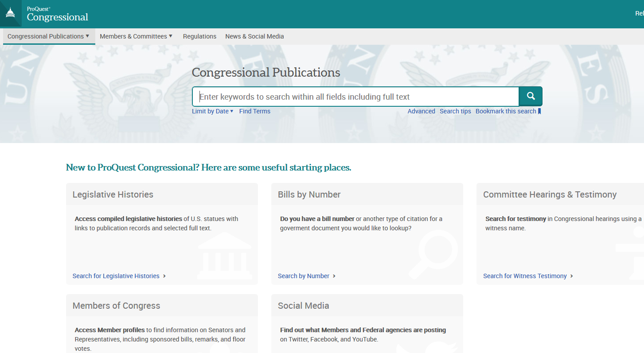
Task: Select Bookmark this search
Action: point(506,111)
